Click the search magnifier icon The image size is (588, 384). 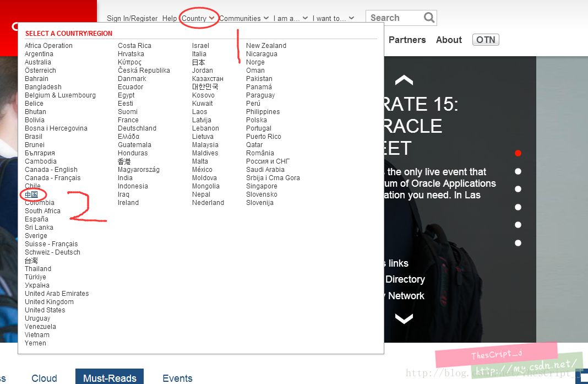coord(429,18)
